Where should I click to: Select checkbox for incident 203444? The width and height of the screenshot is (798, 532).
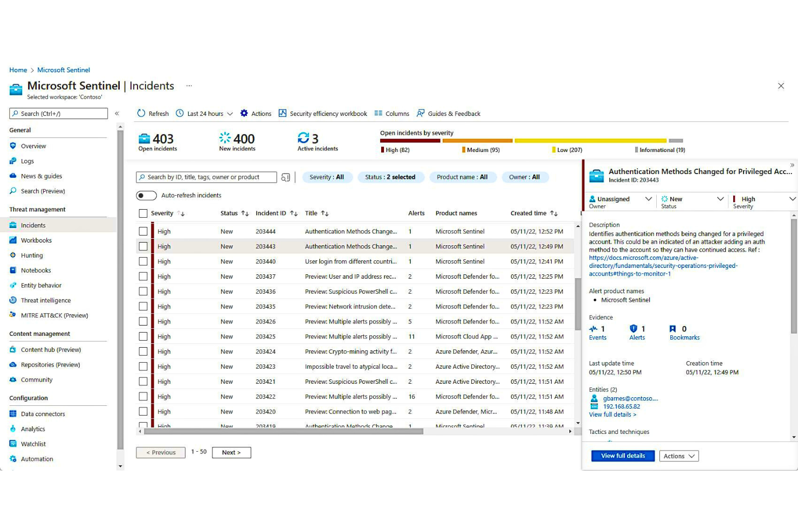tap(143, 231)
